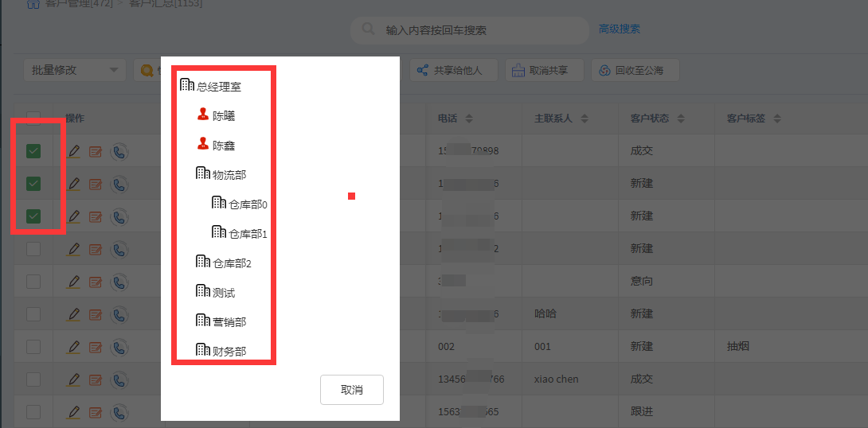Screen dimensions: 868x428
Task: Select 物流部 department in the tree
Action: pyautogui.click(x=221, y=175)
